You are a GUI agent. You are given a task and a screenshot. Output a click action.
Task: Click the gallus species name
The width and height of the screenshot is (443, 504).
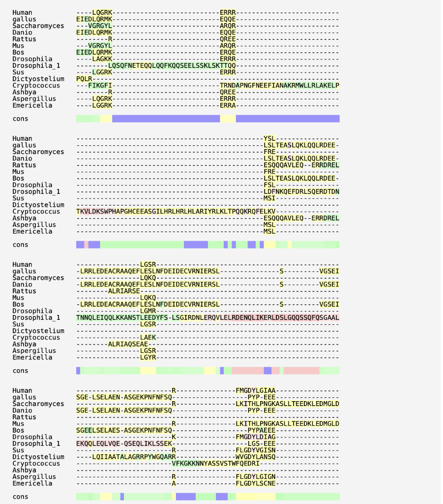(x=21, y=19)
